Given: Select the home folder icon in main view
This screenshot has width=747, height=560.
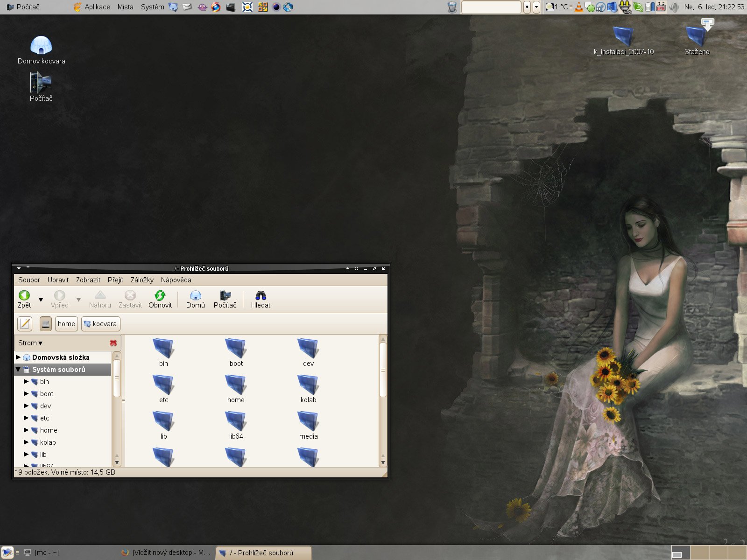Looking at the screenshot, I should [x=236, y=385].
